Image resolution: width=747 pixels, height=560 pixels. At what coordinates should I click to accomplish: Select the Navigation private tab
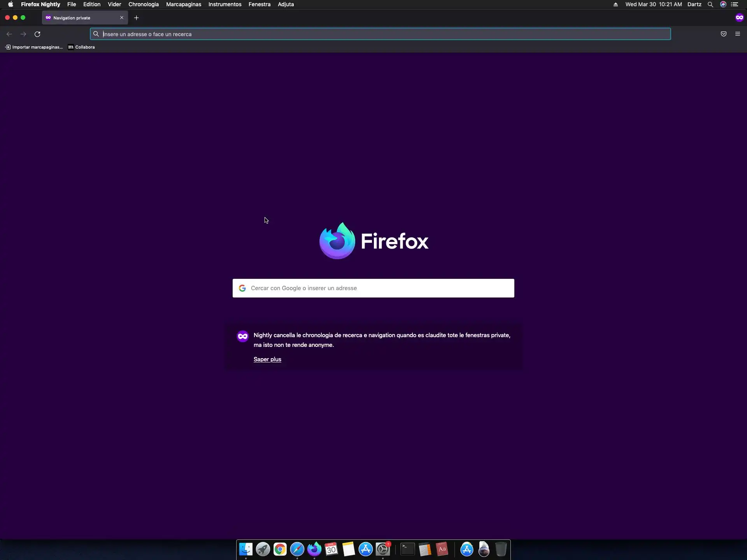click(78, 18)
